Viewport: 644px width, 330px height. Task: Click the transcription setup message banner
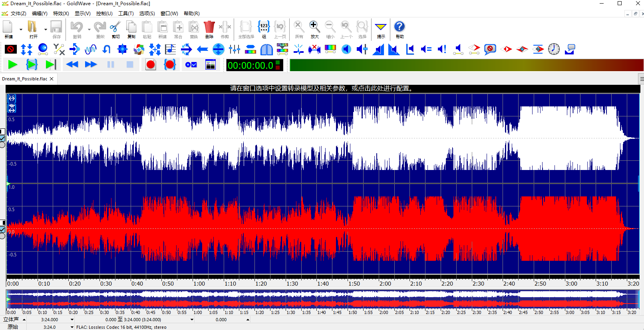click(x=322, y=88)
